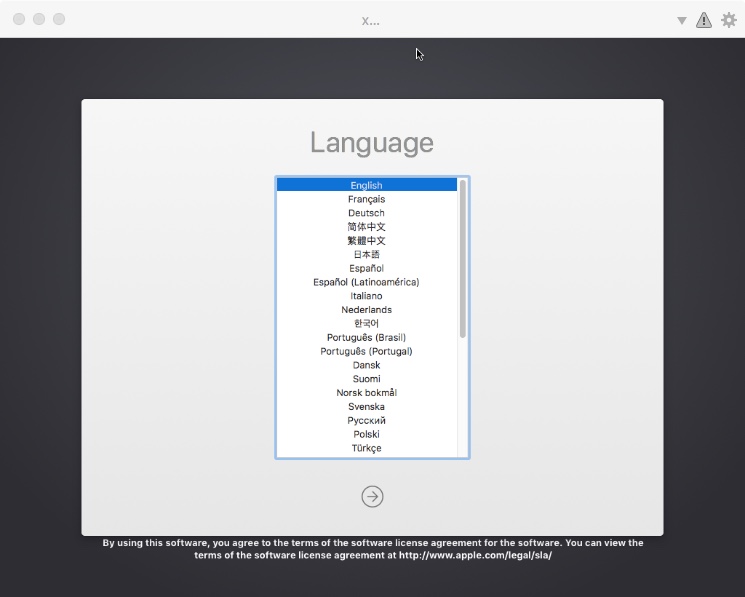
Task: Click the continue arrow button
Action: point(372,496)
